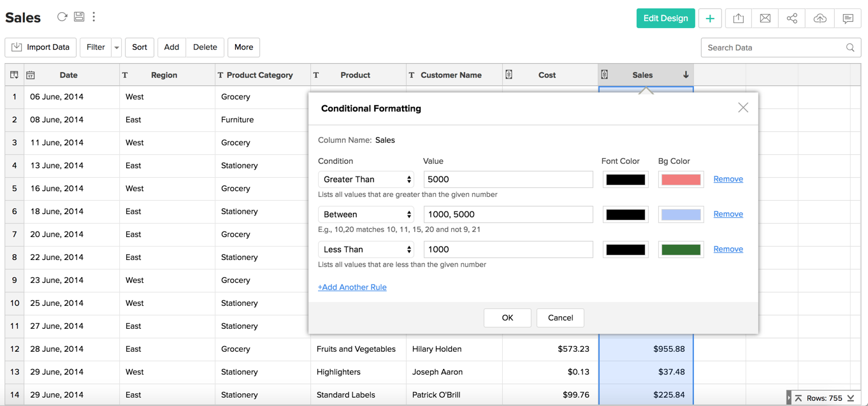Remove the Less Than 1000 rule
868x406 pixels.
point(728,249)
